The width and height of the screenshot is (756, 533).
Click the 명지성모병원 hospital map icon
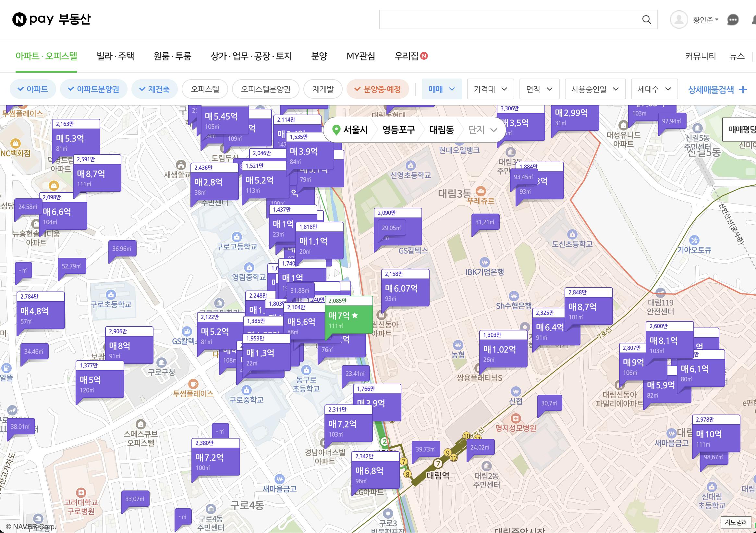click(x=515, y=419)
